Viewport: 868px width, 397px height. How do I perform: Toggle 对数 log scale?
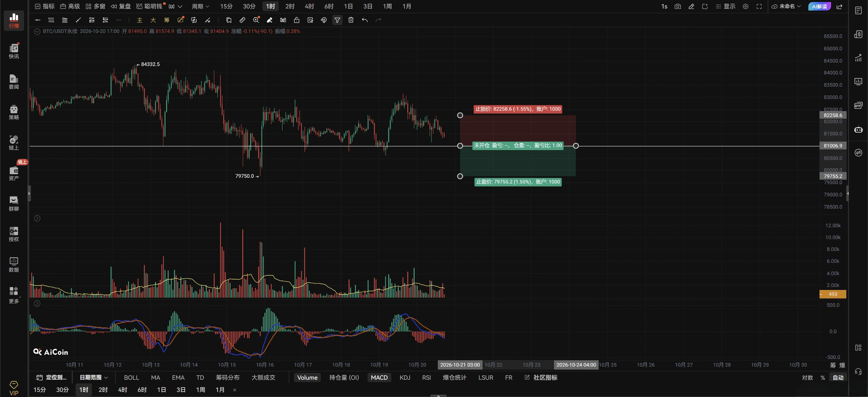pyautogui.click(x=808, y=378)
